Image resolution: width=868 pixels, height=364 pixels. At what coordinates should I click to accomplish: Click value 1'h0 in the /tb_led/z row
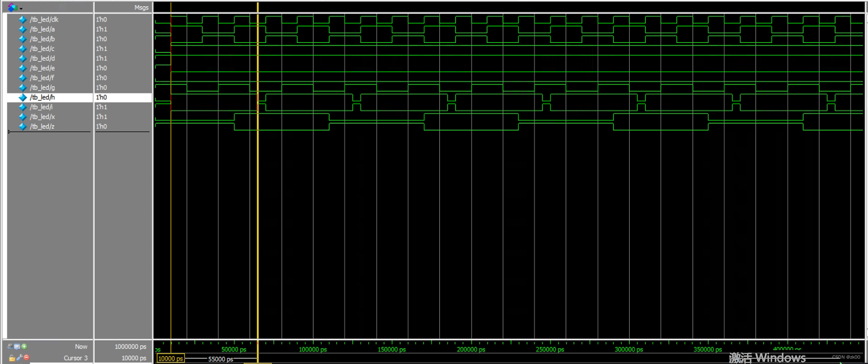tap(102, 126)
